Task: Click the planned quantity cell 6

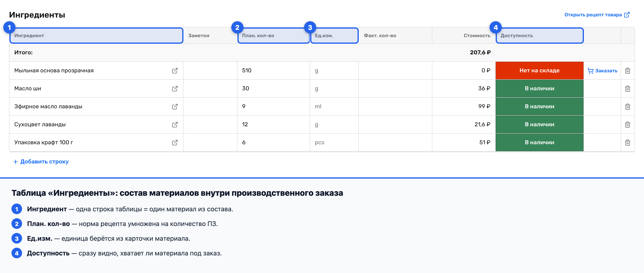Action: pyautogui.click(x=274, y=142)
